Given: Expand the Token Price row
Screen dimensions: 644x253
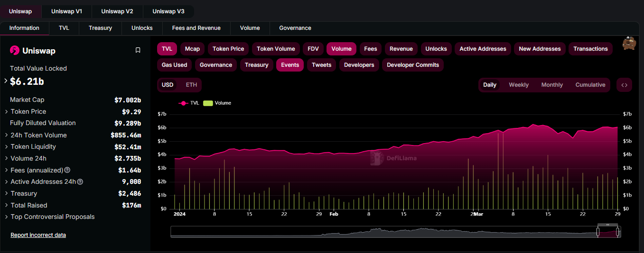Looking at the screenshot, I should pos(7,112).
